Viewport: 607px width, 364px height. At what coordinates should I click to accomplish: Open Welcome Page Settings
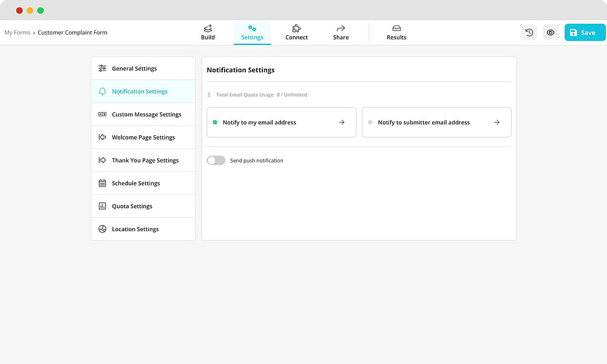143,137
